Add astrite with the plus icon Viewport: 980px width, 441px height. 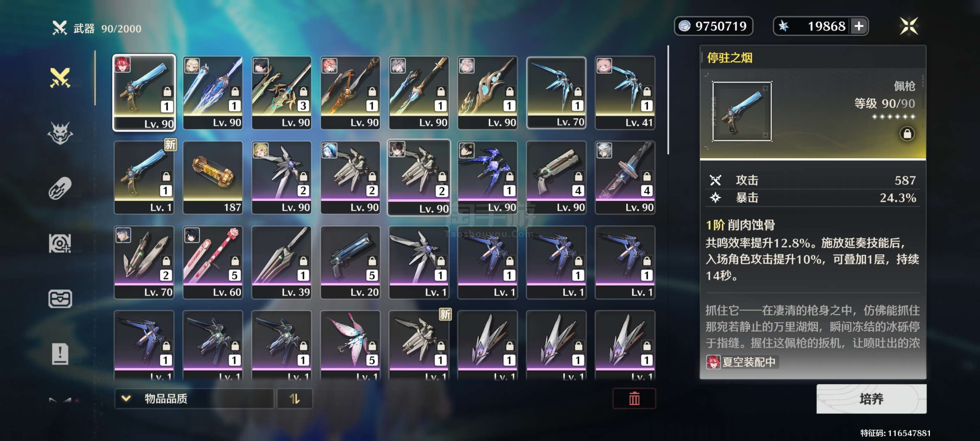pos(859,26)
